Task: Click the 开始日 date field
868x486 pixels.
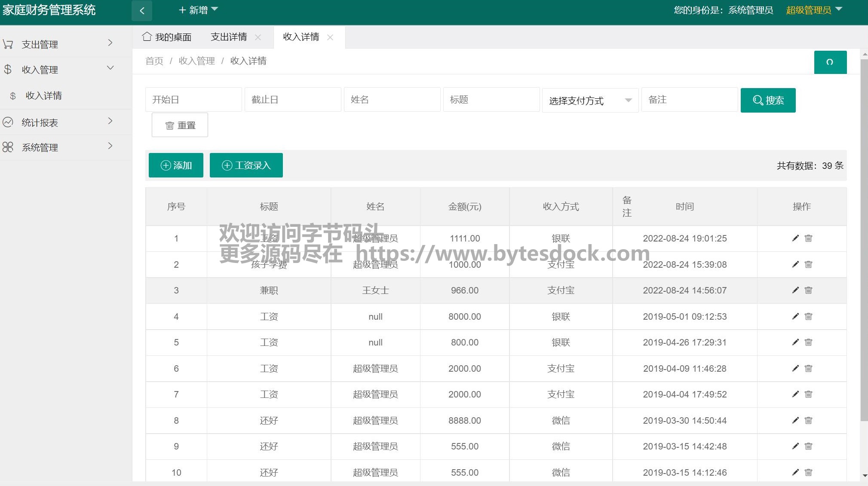Action: (193, 100)
